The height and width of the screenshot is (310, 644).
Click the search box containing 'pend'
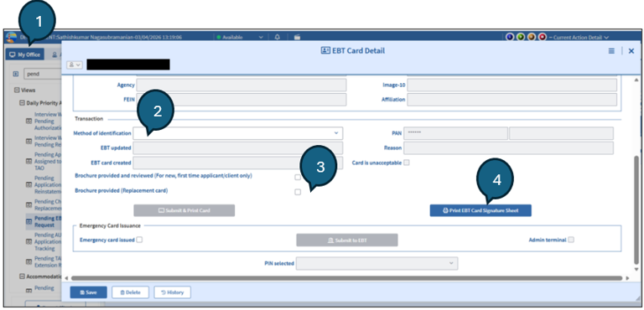pyautogui.click(x=43, y=75)
